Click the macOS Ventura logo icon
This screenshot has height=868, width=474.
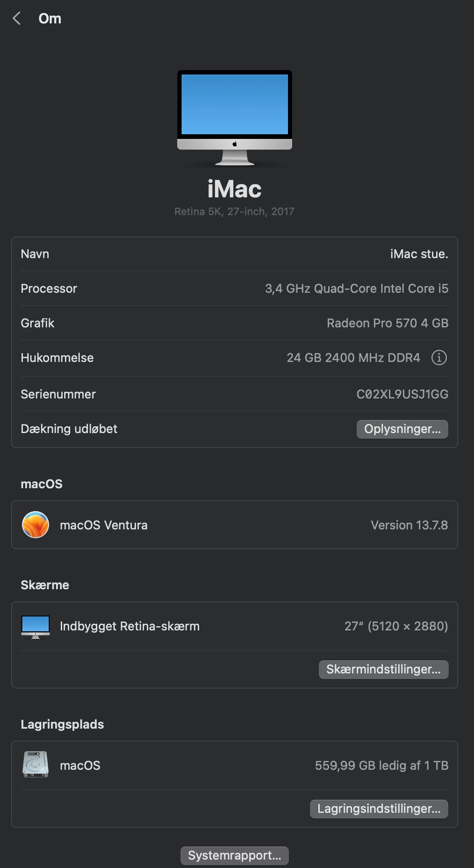pyautogui.click(x=36, y=525)
